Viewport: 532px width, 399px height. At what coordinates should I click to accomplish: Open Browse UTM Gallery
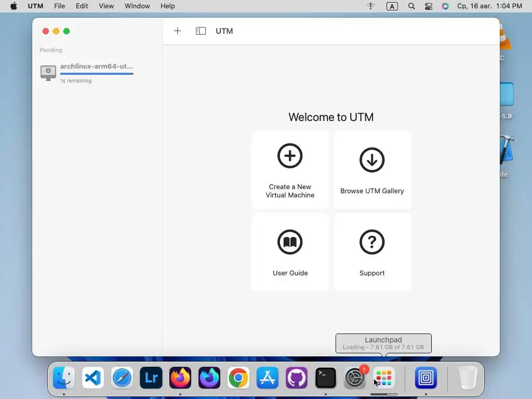372,170
